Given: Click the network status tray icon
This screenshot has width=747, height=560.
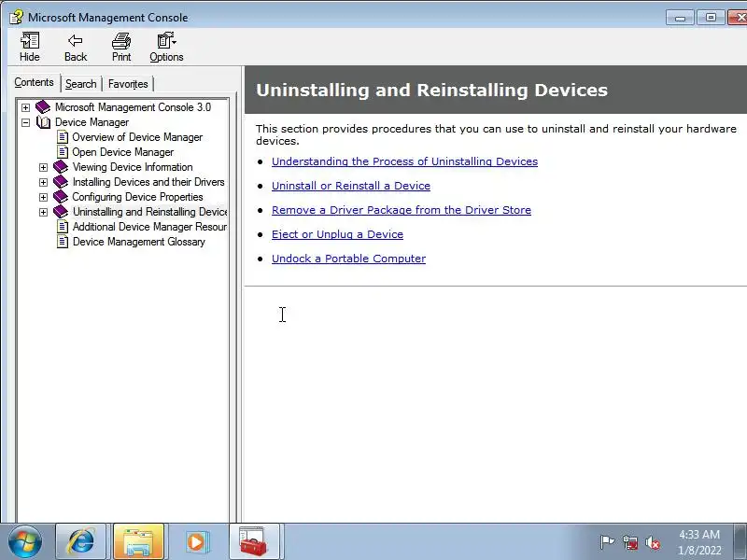Looking at the screenshot, I should click(x=629, y=542).
